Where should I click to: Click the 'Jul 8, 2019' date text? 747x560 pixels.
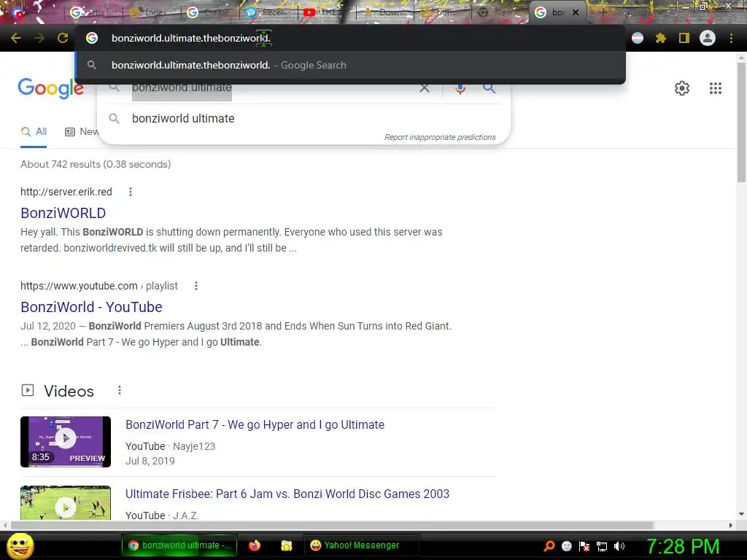click(150, 461)
